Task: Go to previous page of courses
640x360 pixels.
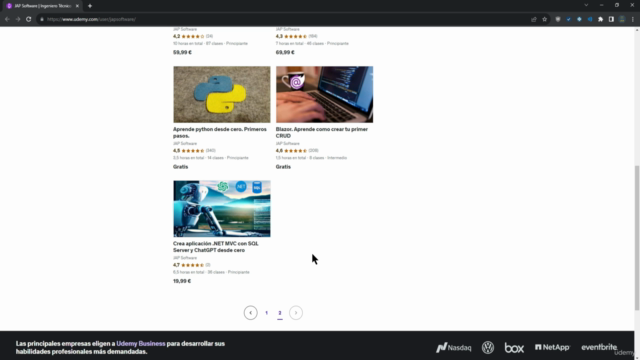Action: coord(251,313)
